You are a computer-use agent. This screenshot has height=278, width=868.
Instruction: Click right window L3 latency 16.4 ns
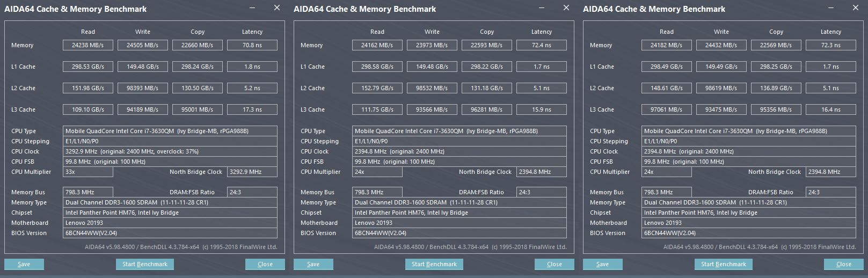(x=831, y=109)
